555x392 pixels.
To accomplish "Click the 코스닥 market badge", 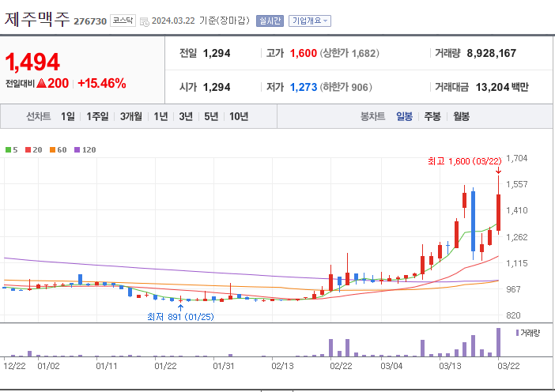I will [123, 21].
